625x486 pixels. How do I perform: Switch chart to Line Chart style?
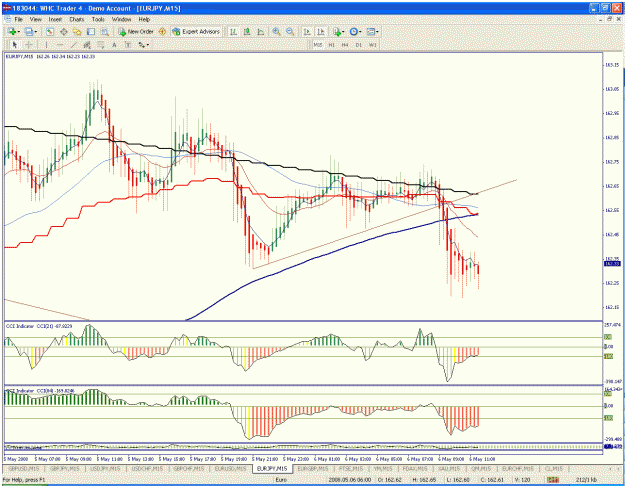261,31
